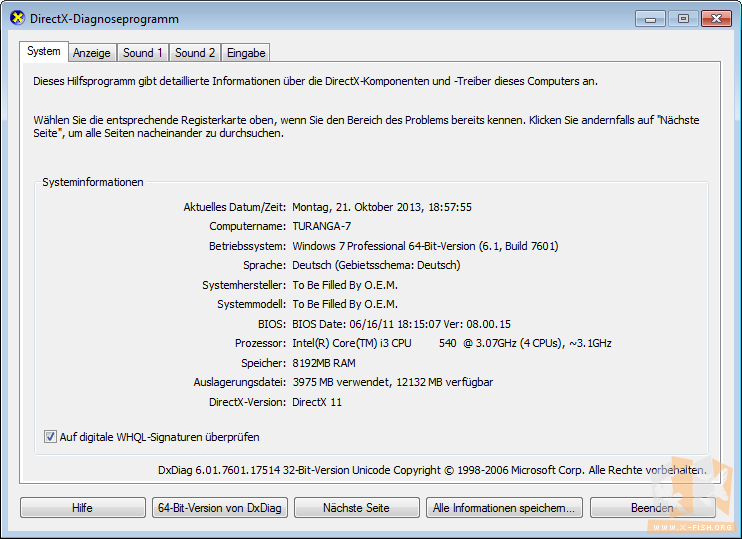Image resolution: width=742 pixels, height=539 pixels.
Task: Go to Nächste Seite
Action: [x=356, y=508]
